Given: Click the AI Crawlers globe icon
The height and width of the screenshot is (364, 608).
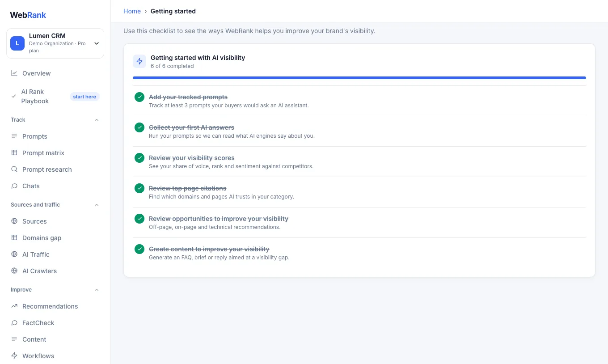Looking at the screenshot, I should pyautogui.click(x=14, y=271).
